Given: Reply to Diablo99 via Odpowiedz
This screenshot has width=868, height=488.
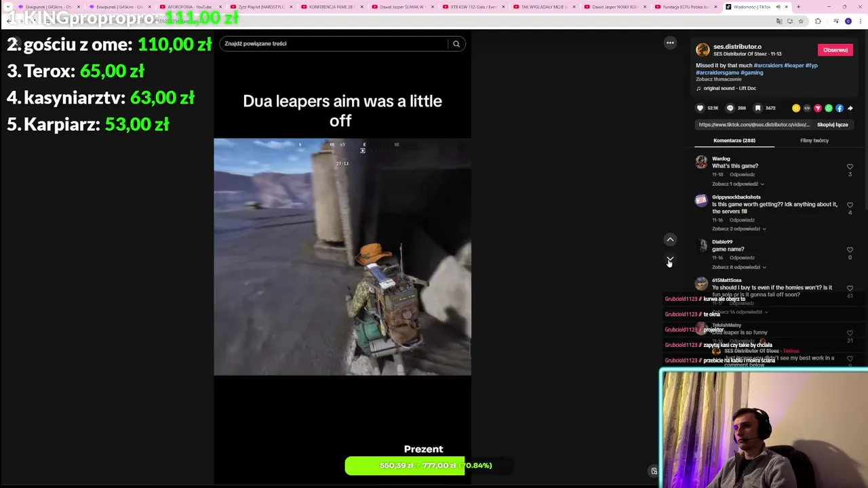Looking at the screenshot, I should (x=742, y=258).
